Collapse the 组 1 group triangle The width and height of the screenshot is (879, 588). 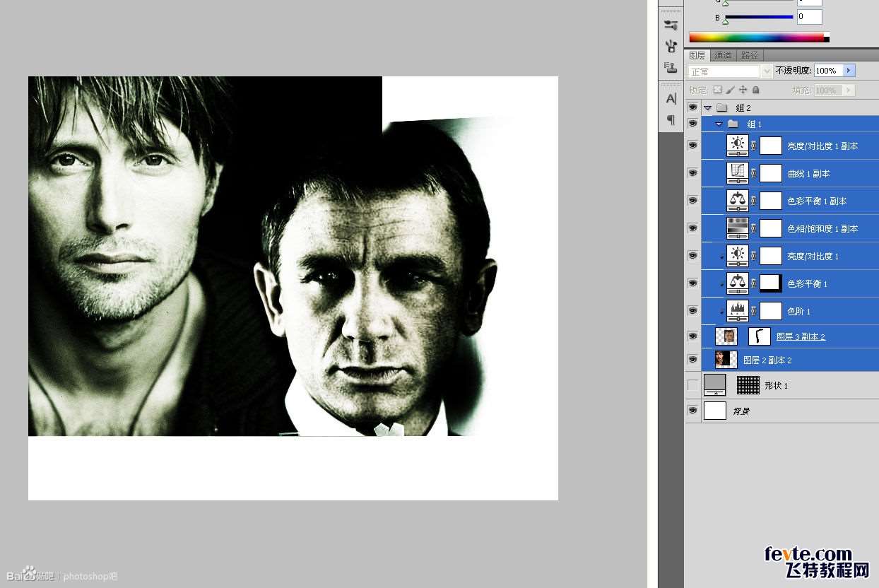click(x=719, y=124)
